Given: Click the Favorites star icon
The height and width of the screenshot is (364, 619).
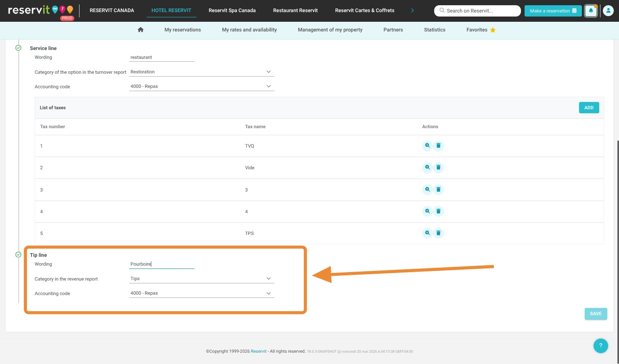Looking at the screenshot, I should (493, 30).
